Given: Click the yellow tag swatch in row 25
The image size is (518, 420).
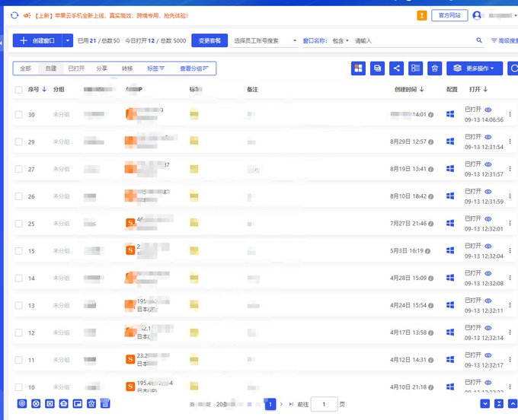Looking at the screenshot, I should 194,224.
